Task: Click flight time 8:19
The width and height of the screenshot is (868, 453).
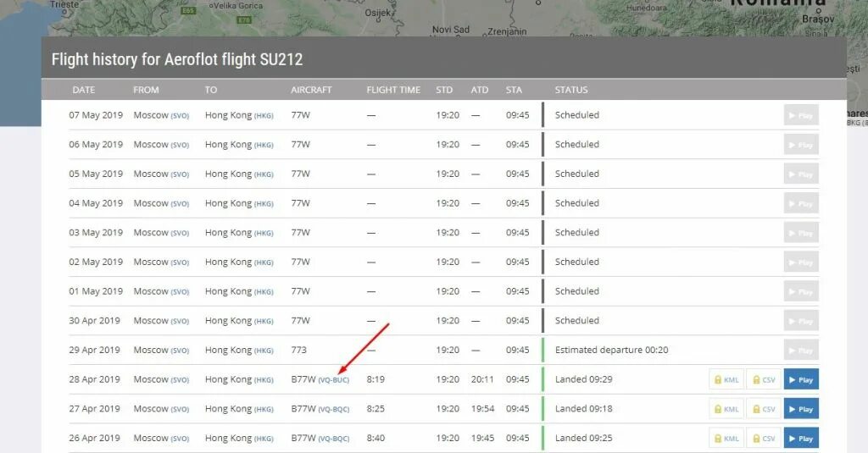Action: pyautogui.click(x=376, y=378)
